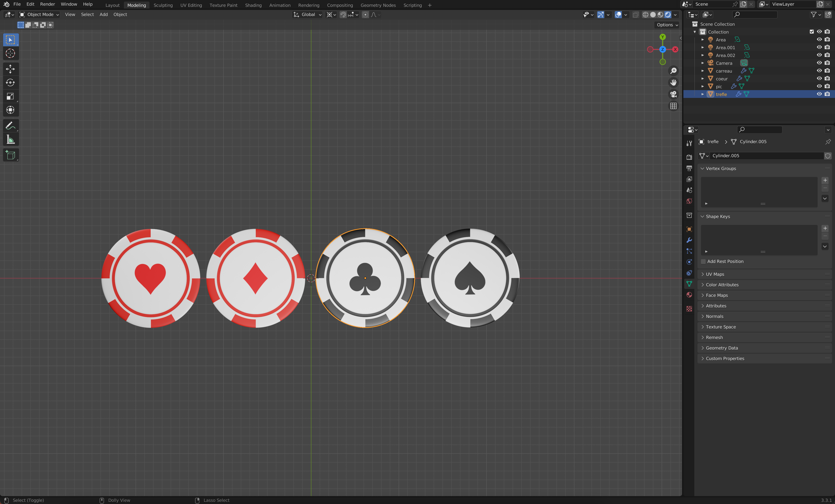Switch to the UV Editing workspace tab
835x504 pixels.
point(191,5)
